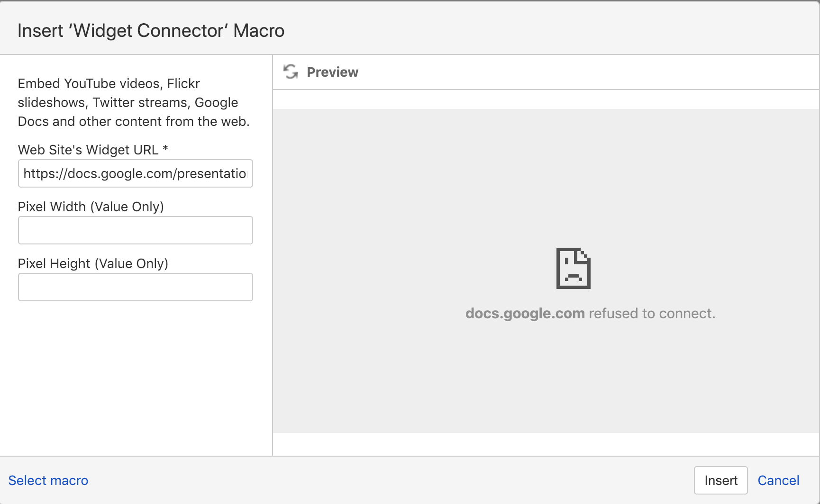Click the dialog footer bar near Insert
Image resolution: width=820 pixels, height=504 pixels.
pyautogui.click(x=664, y=480)
